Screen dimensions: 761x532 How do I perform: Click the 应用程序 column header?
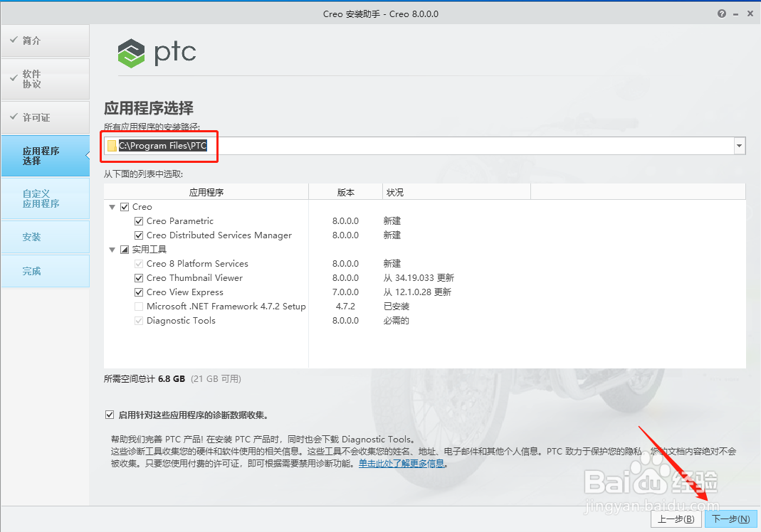[x=206, y=192]
